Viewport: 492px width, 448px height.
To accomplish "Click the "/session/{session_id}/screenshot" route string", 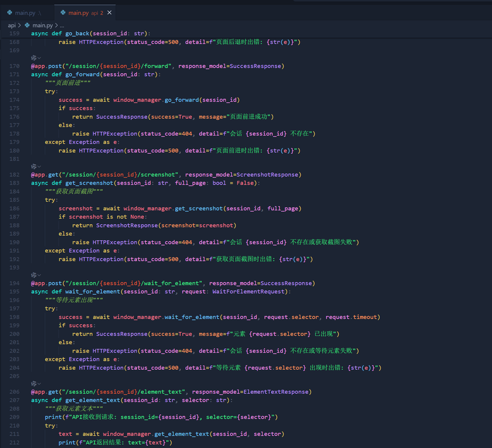I will (x=121, y=175).
